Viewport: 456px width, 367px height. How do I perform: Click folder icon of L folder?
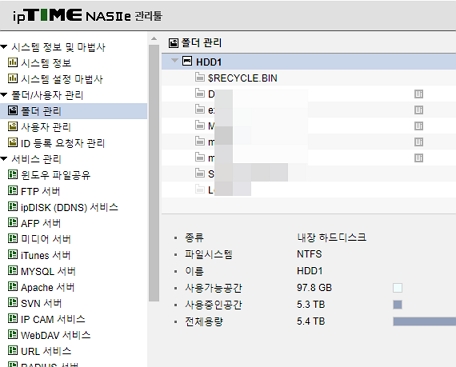(200, 189)
